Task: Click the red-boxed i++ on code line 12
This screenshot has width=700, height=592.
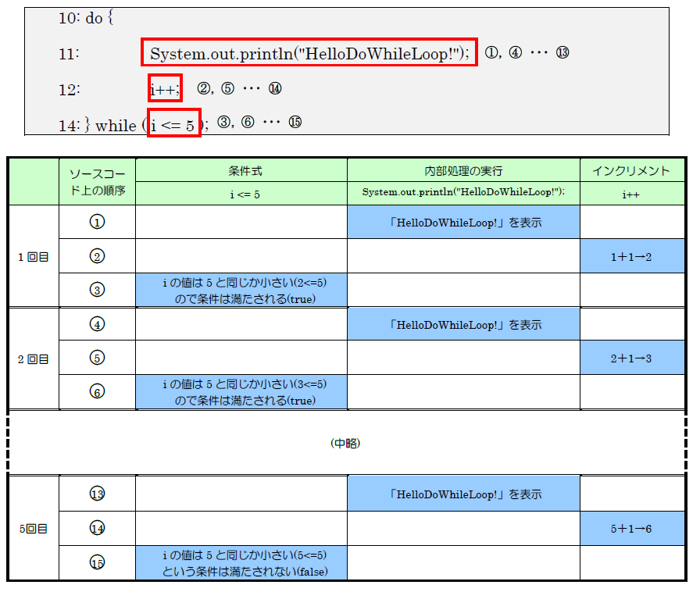Action: coord(165,89)
